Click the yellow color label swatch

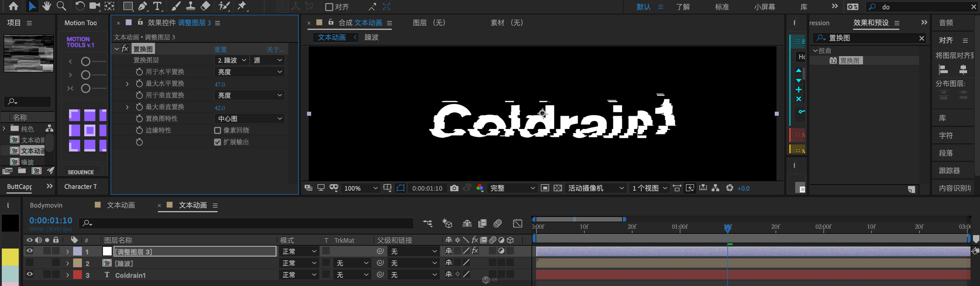(x=10, y=257)
